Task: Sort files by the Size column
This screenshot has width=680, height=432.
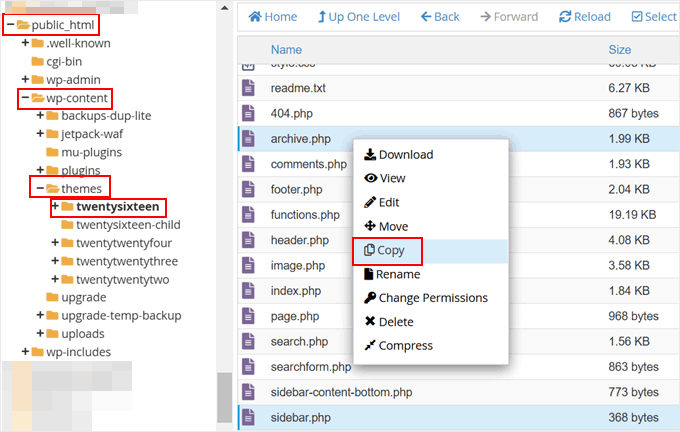Action: pos(619,49)
